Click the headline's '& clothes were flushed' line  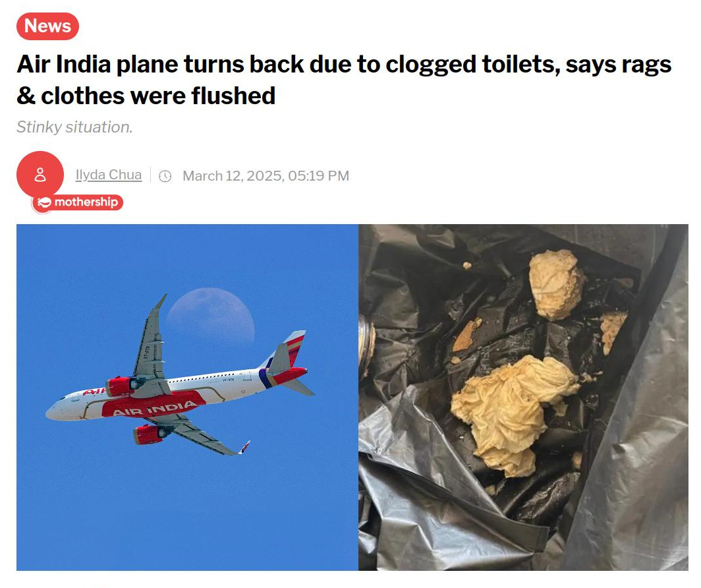146,96
